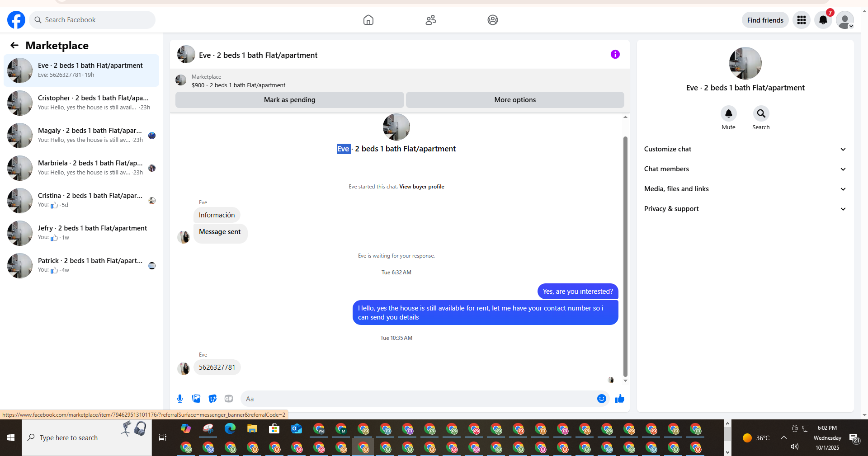Open File Explorer in taskbar
Image resolution: width=868 pixels, height=456 pixels.
[252, 428]
